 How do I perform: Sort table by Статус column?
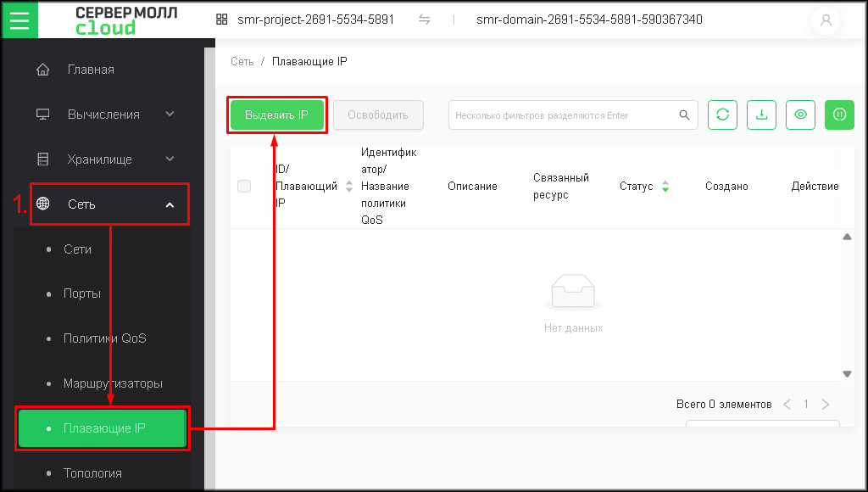click(665, 187)
